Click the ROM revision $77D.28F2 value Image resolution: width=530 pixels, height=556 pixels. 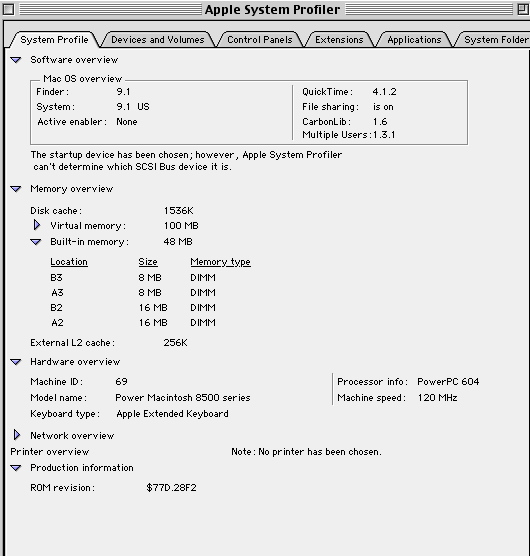172,488
